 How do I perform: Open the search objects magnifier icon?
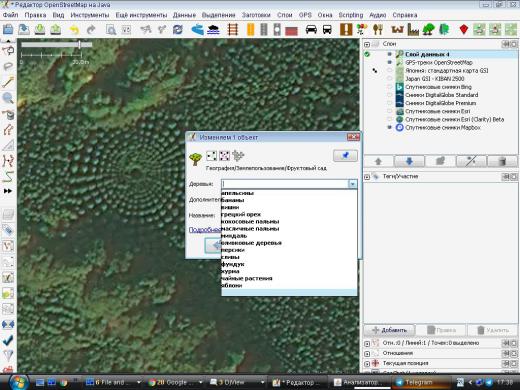[x=111, y=30]
